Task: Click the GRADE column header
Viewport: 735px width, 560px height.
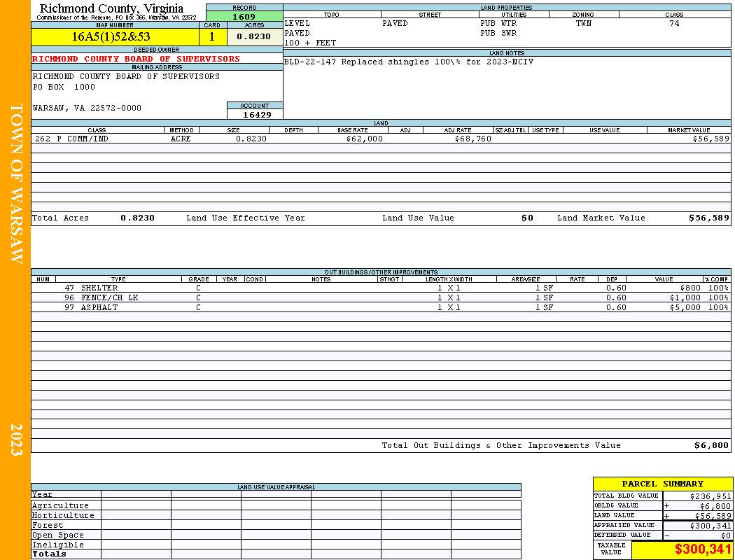Action: click(x=199, y=279)
